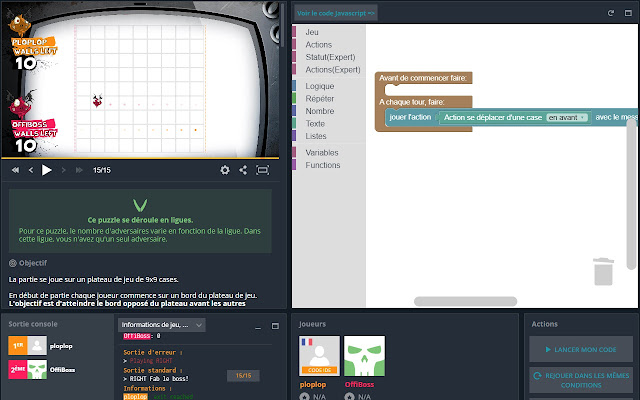Click 'Lancer mon code' button
Screen dimensions: 640x400
(581, 349)
